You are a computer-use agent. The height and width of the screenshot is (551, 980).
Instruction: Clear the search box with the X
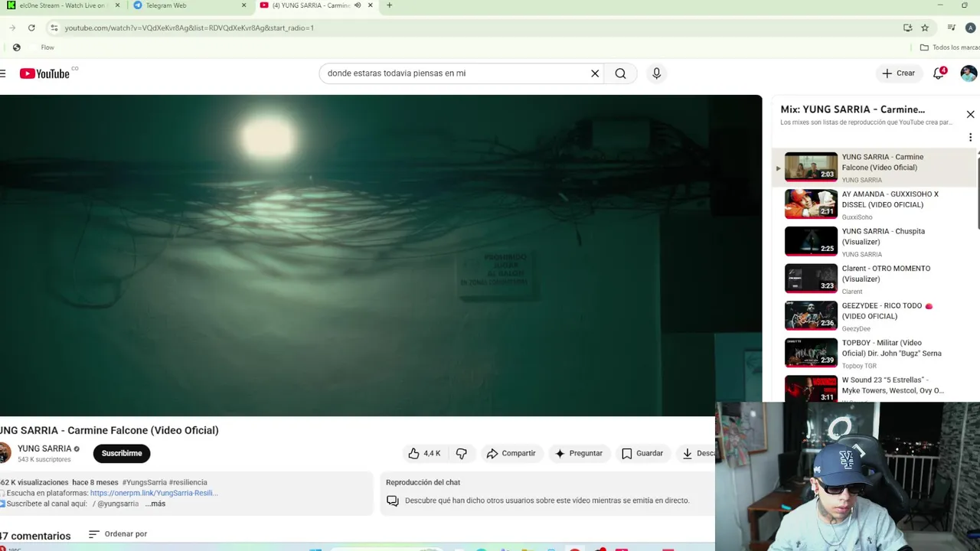click(595, 73)
